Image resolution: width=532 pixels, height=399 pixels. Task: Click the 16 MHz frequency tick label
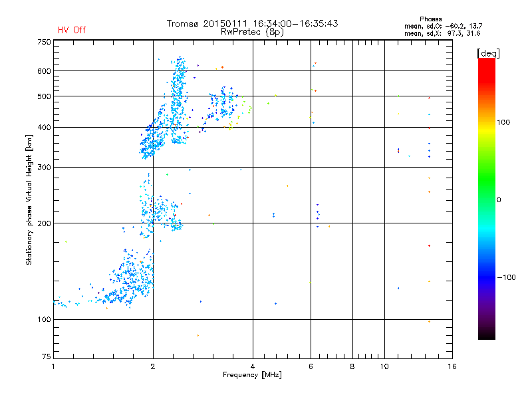click(452, 366)
